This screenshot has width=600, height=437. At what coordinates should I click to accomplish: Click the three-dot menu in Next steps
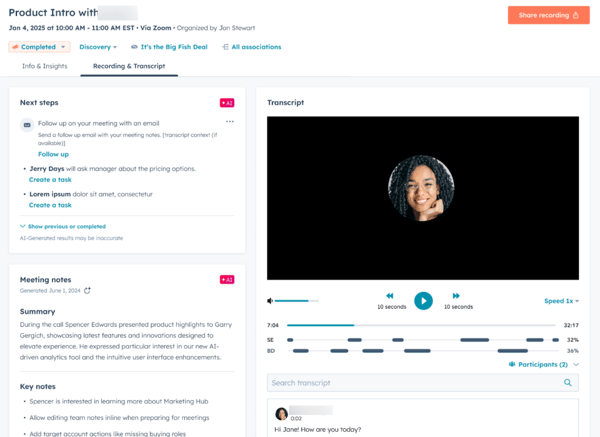pos(229,122)
